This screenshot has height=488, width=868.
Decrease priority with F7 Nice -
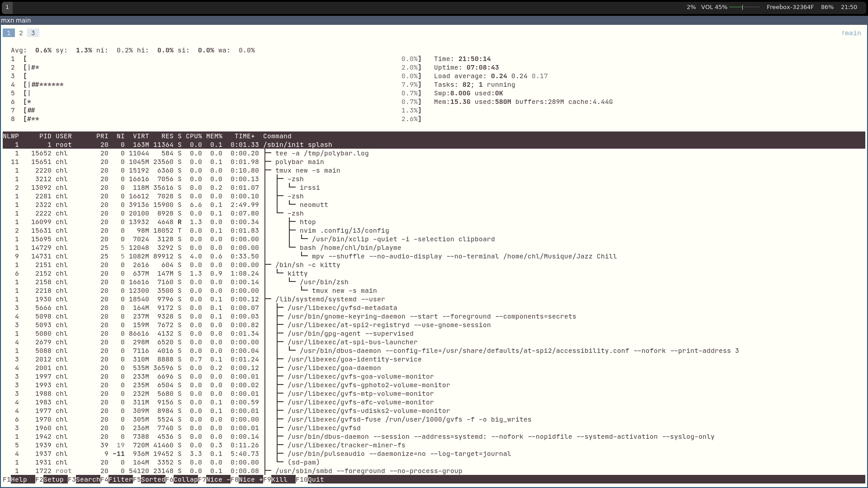coord(218,479)
